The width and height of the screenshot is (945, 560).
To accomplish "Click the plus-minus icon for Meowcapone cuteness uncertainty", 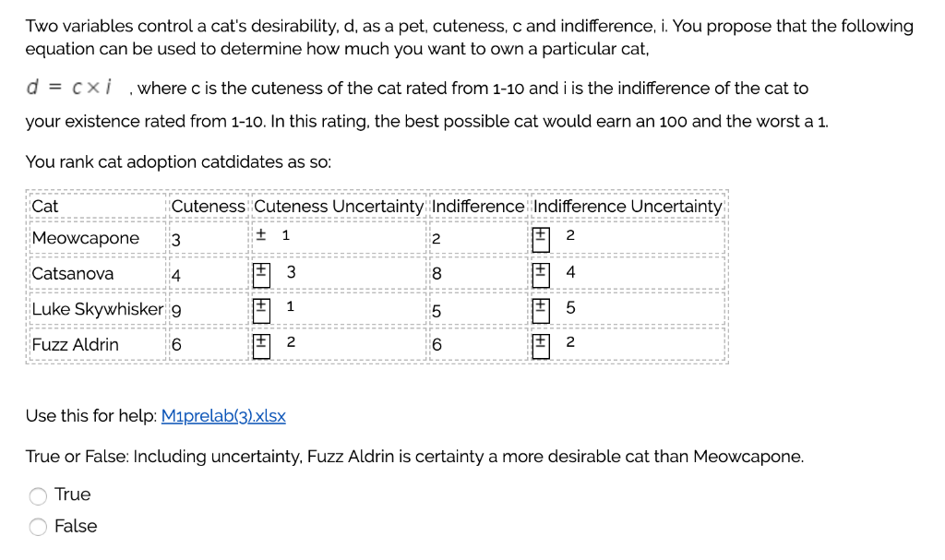I will point(261,235).
